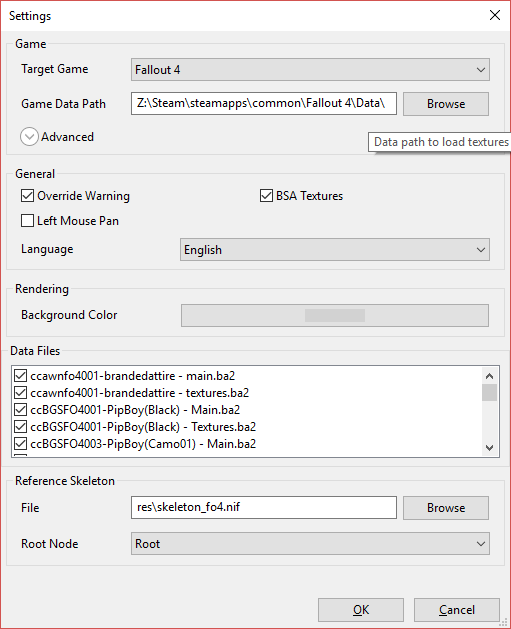Click the Reference Skeleton File text field
The height and width of the screenshot is (629, 511).
click(x=264, y=507)
